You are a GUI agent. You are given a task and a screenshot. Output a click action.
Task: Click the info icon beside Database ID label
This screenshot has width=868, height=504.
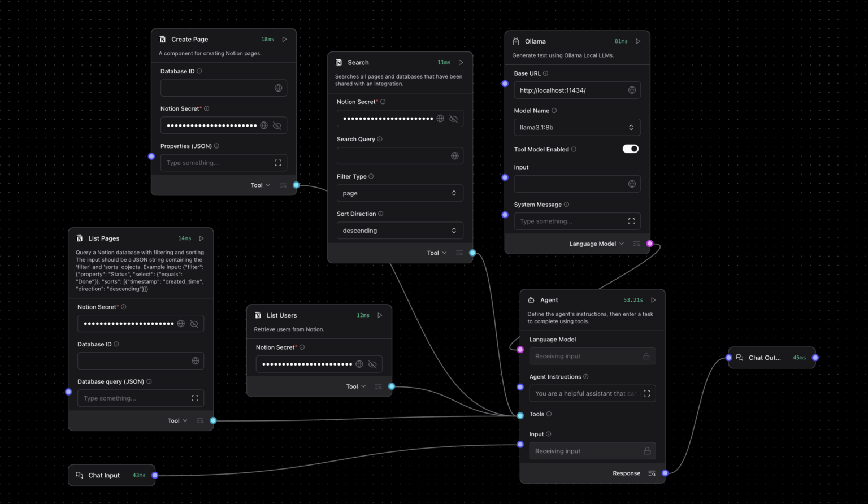coord(198,71)
